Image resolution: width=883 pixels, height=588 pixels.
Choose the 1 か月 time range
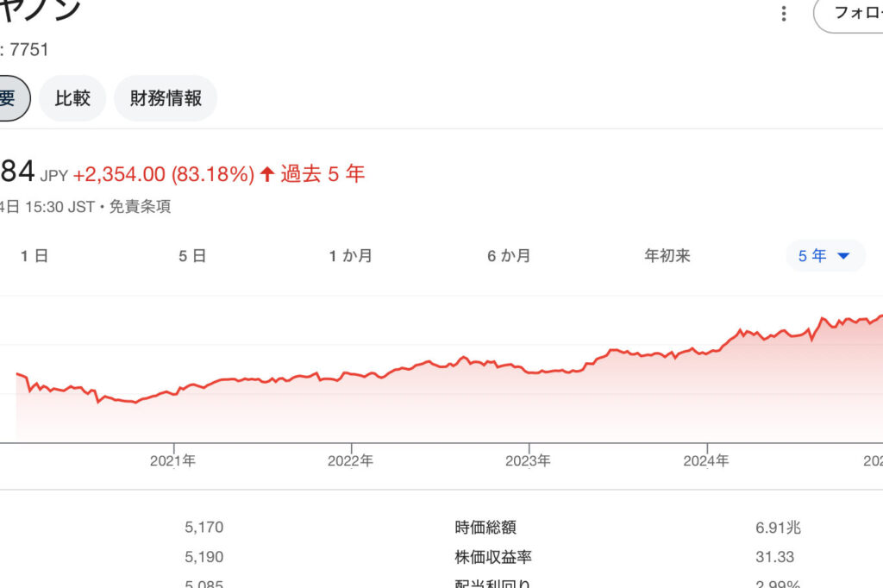[351, 256]
